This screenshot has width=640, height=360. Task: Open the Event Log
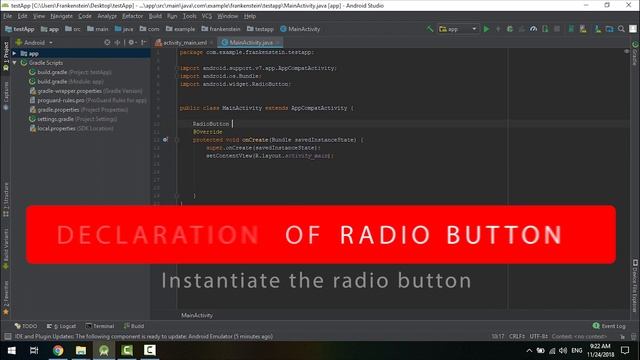tap(609, 326)
